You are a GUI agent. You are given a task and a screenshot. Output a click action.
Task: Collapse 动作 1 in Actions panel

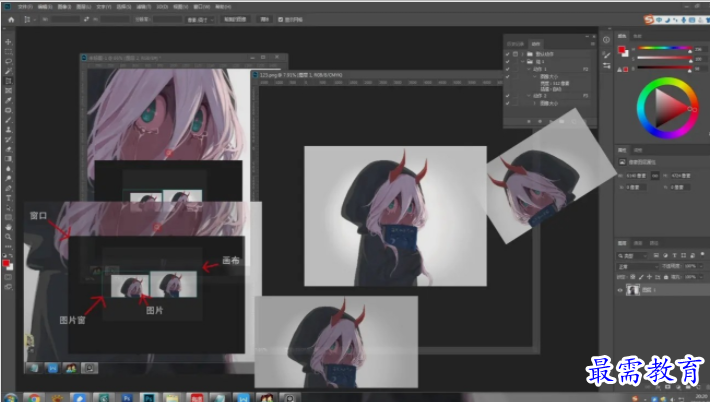pyautogui.click(x=528, y=69)
